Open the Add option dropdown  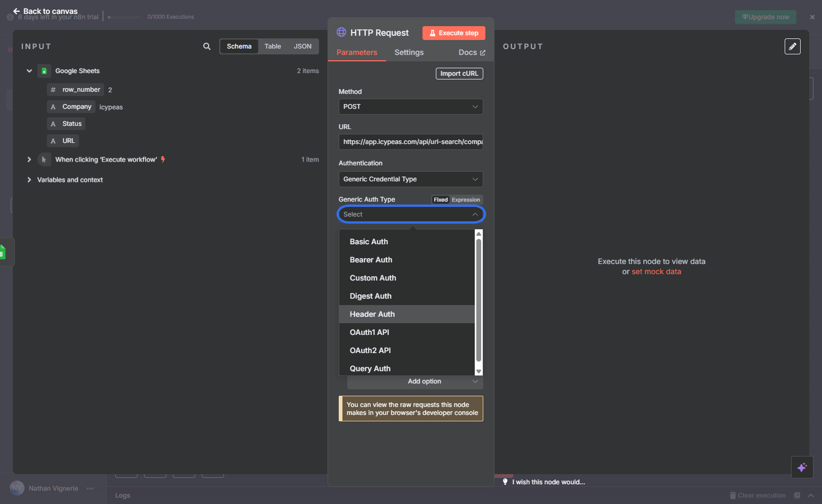(x=415, y=381)
